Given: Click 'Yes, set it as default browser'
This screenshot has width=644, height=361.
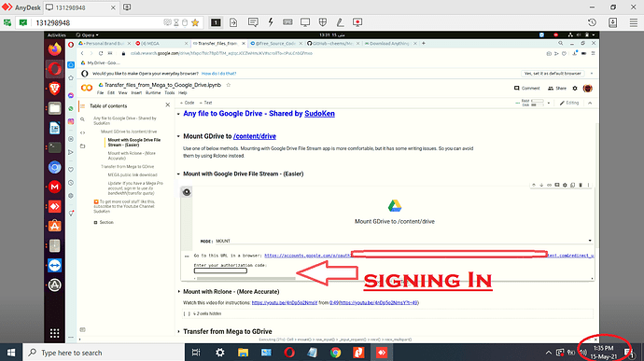Looking at the screenshot, I should pos(553,74).
